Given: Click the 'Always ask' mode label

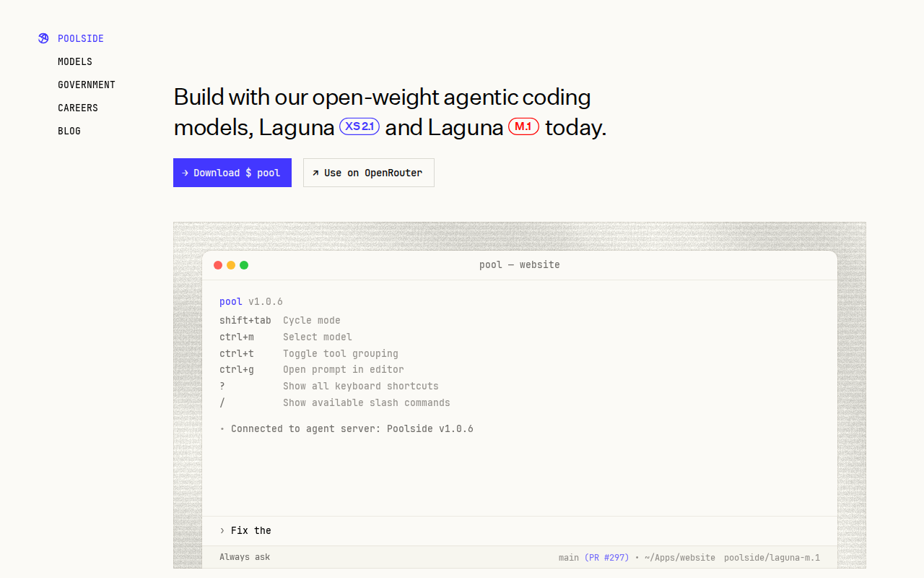Looking at the screenshot, I should 245,557.
